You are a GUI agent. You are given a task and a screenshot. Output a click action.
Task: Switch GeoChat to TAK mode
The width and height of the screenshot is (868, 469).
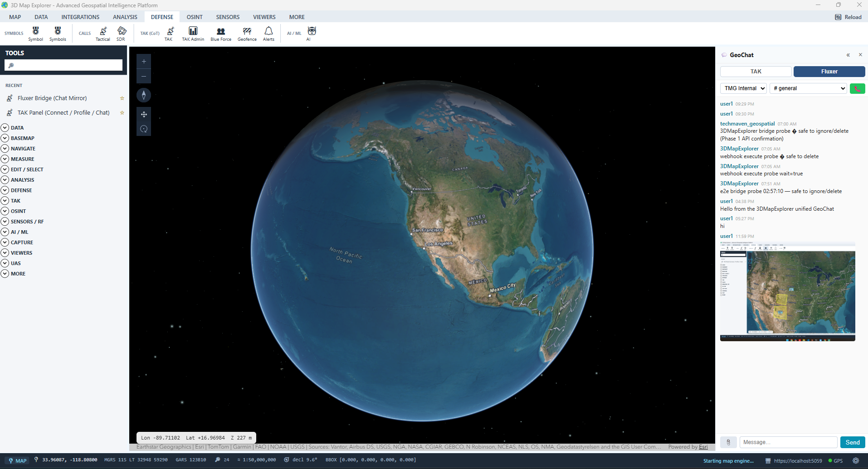[x=756, y=72]
